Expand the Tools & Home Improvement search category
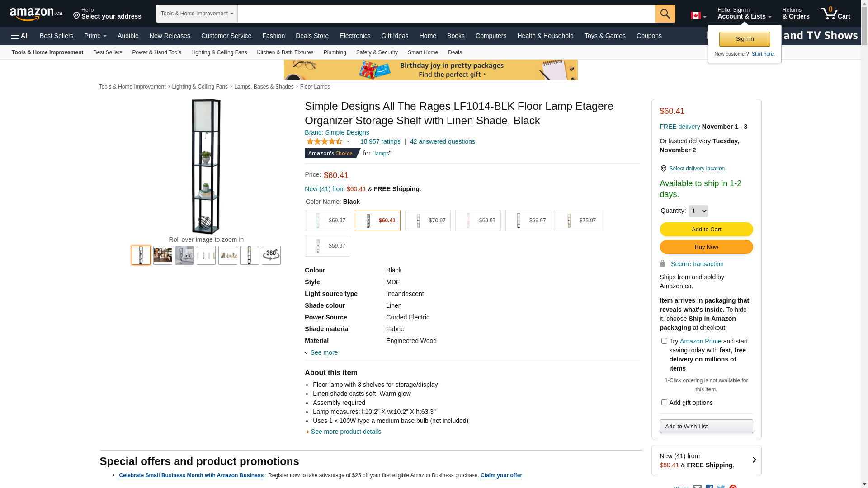868x488 pixels. click(197, 14)
